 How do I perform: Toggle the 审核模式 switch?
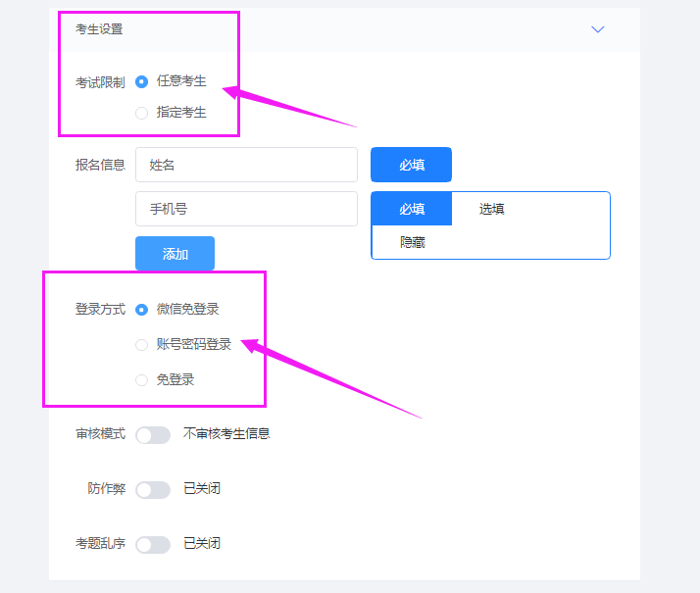pos(153,435)
